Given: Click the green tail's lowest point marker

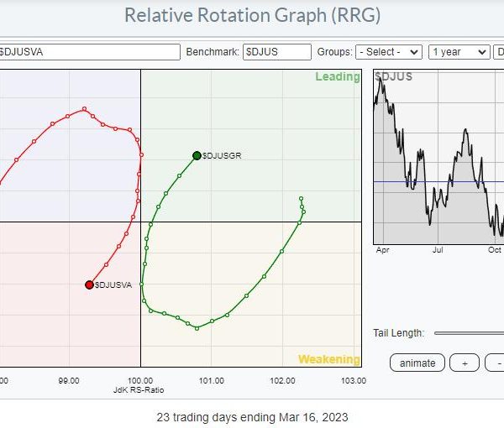Looking at the screenshot, I should (x=197, y=328).
